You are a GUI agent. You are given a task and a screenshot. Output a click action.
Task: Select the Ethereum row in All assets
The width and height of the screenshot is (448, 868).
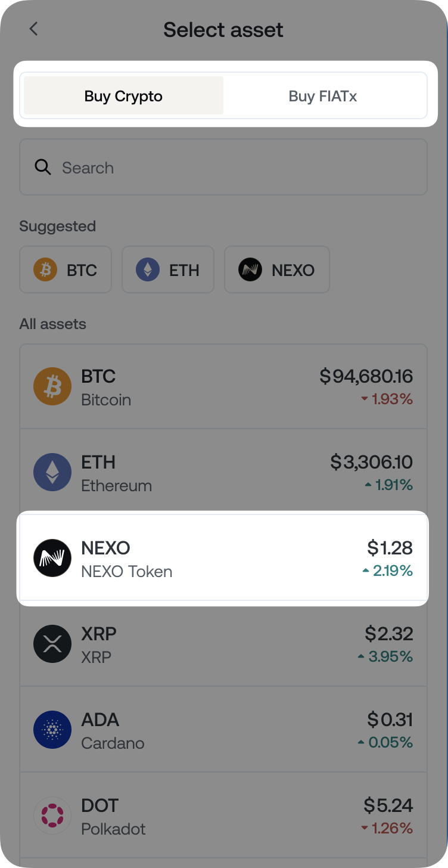click(223, 472)
